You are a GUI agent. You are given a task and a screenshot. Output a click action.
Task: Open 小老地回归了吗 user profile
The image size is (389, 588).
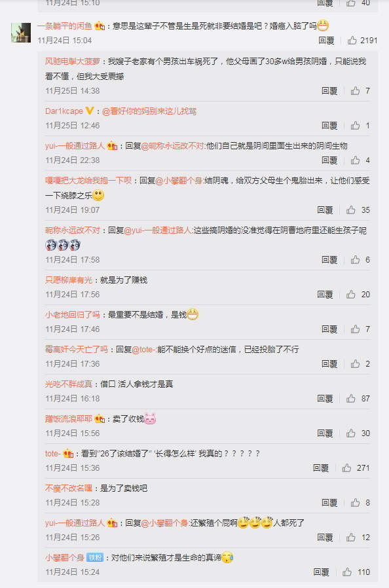pos(73,314)
